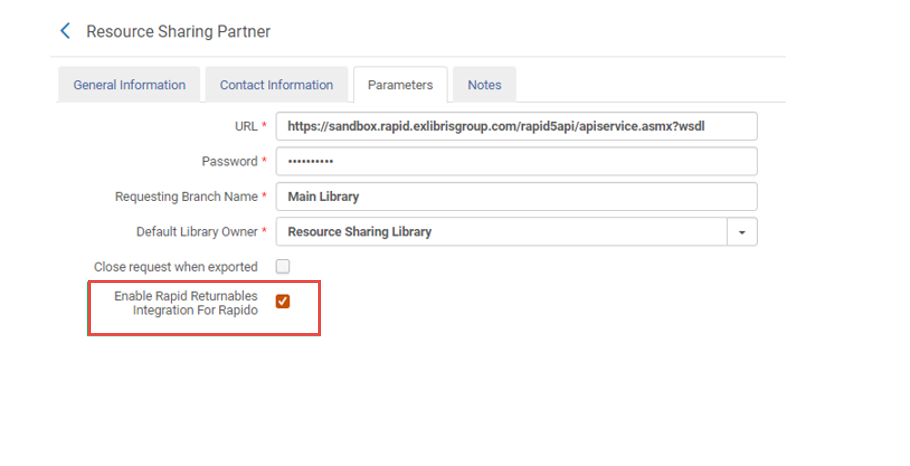Click the Password field label
This screenshot has width=910, height=466.
(x=229, y=161)
